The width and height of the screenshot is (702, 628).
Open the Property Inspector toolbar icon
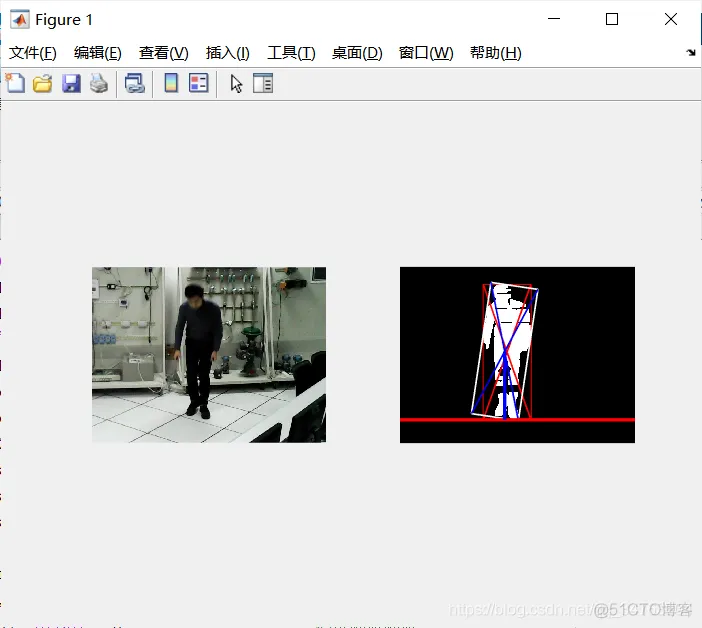(x=263, y=83)
